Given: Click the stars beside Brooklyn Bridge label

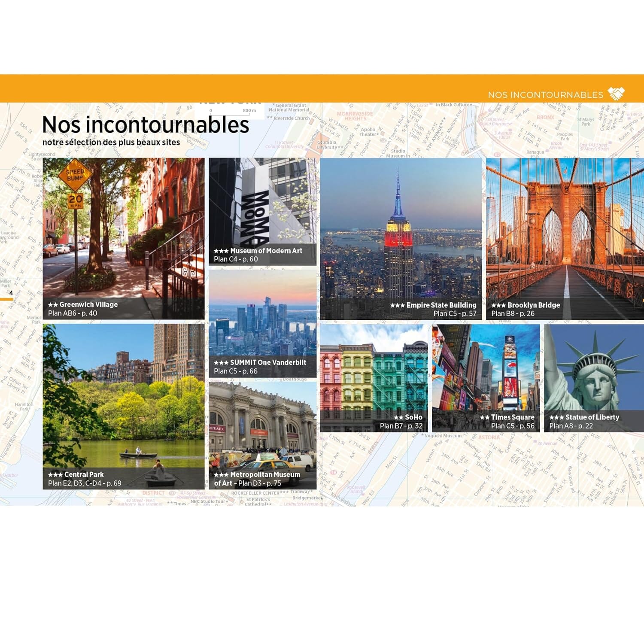Looking at the screenshot, I should [499, 306].
